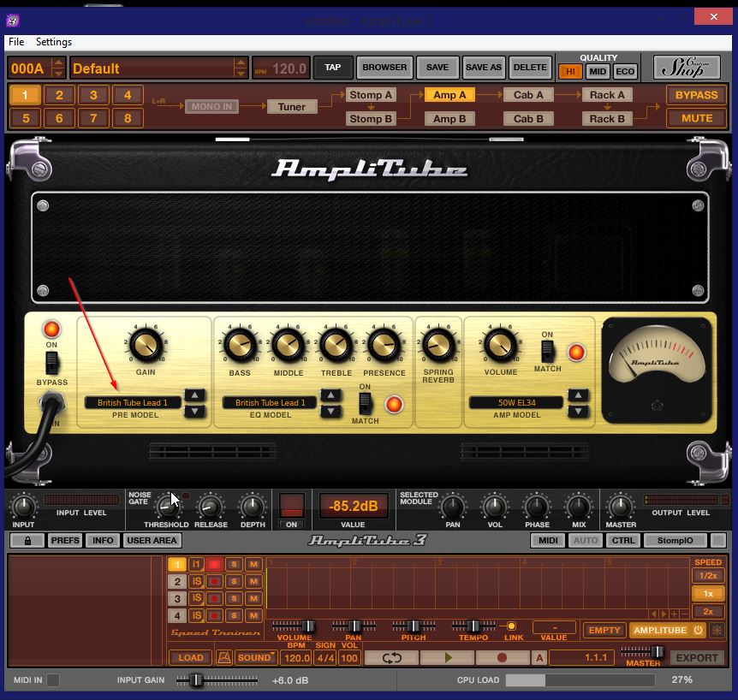Step EQ MODEL down
The image size is (738, 700).
tap(330, 412)
